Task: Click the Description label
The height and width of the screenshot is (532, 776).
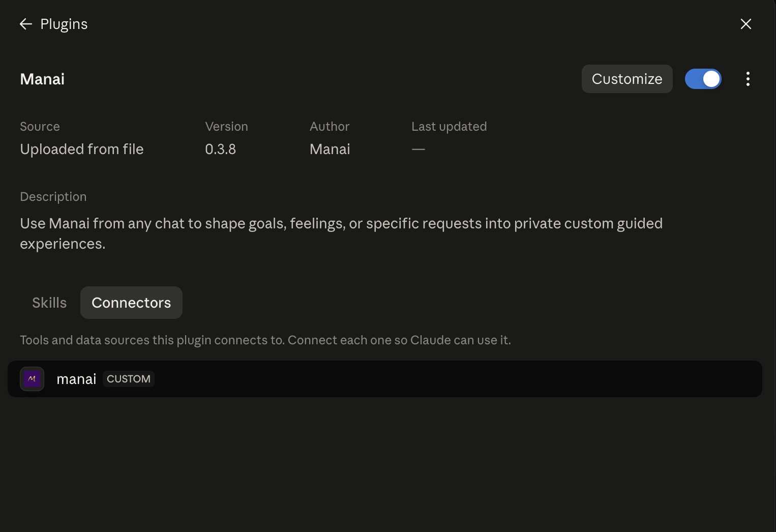Action: pyautogui.click(x=53, y=197)
